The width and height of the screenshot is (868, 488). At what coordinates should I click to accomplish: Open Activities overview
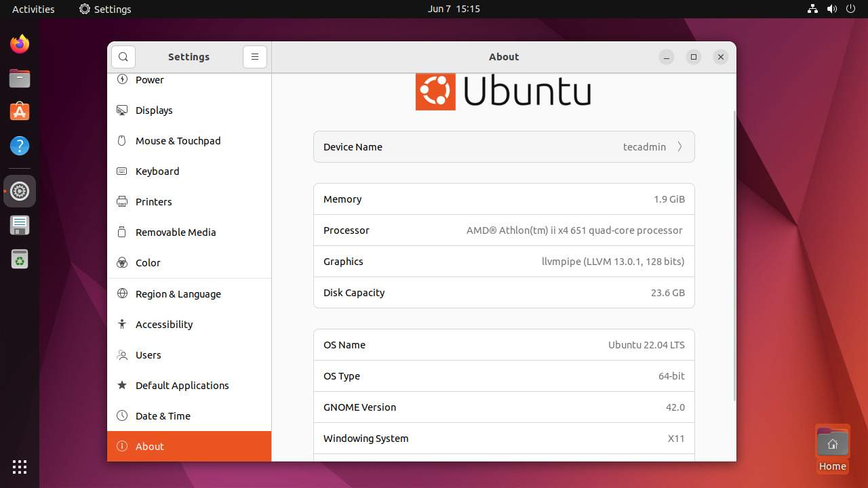[31, 9]
